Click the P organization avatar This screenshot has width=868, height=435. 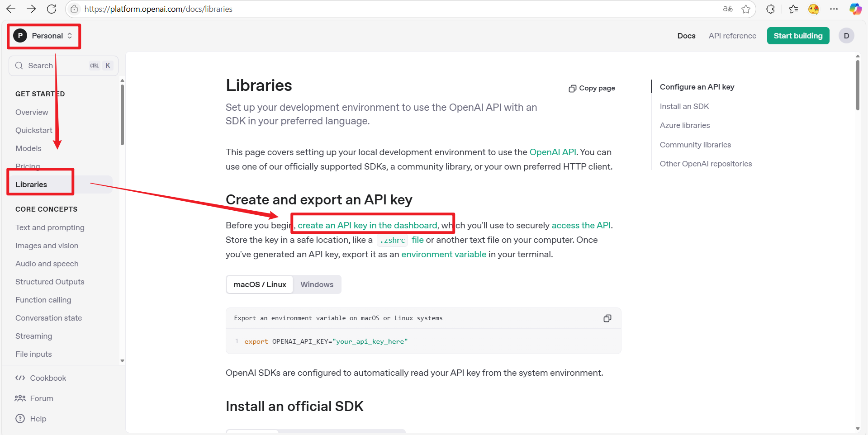pyautogui.click(x=20, y=36)
